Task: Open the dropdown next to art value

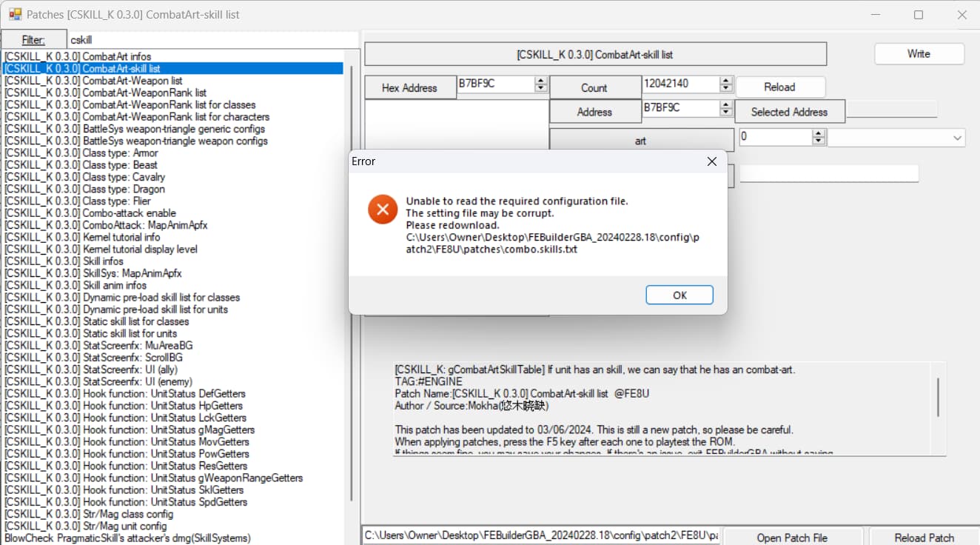Action: [x=958, y=138]
